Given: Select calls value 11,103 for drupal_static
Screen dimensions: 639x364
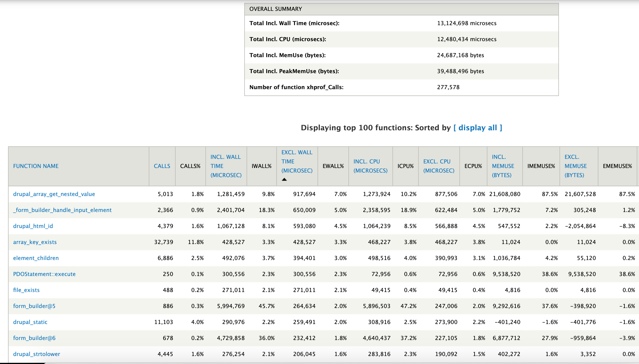Looking at the screenshot, I should point(164,322).
